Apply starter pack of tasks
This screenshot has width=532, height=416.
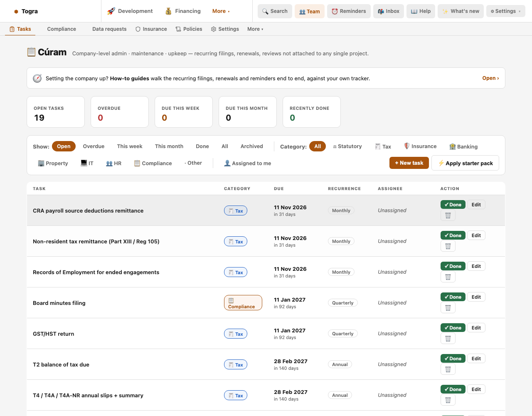tap(465, 163)
